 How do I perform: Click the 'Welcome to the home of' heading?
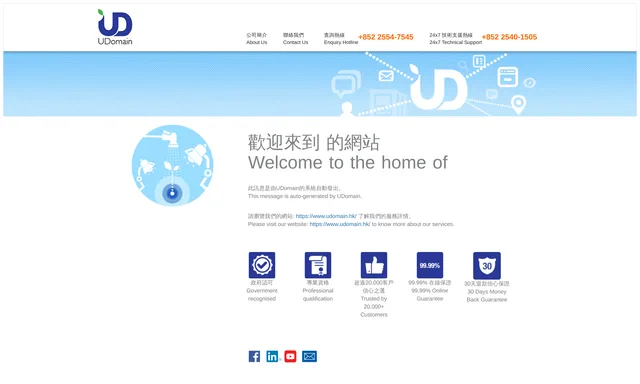click(x=348, y=163)
